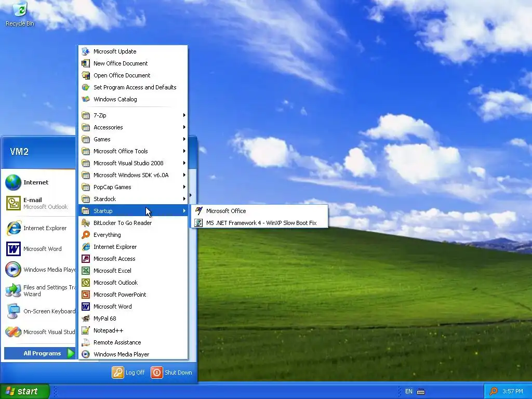Viewport: 532px width, 399px height.
Task: Click the All Programs button
Action: (39, 353)
